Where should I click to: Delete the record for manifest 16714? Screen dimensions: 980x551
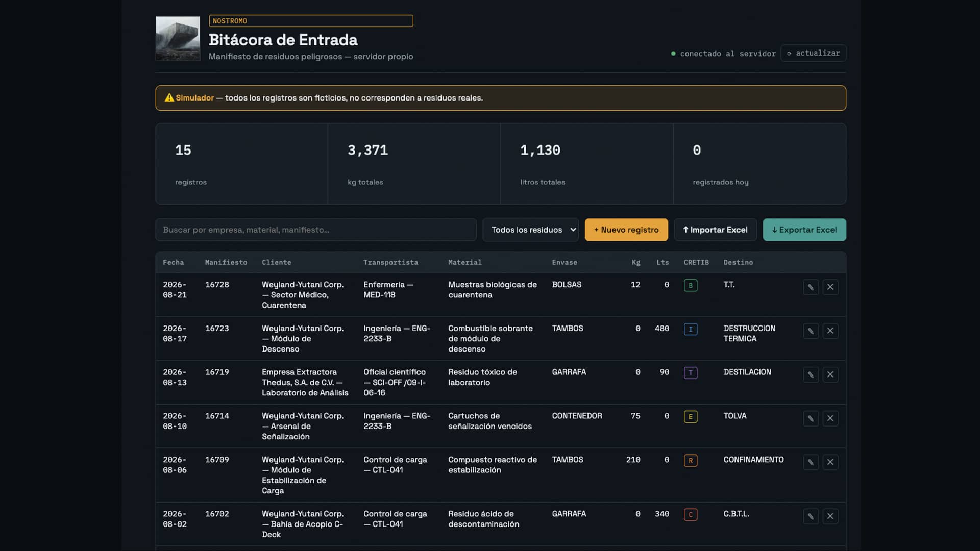[x=830, y=419]
